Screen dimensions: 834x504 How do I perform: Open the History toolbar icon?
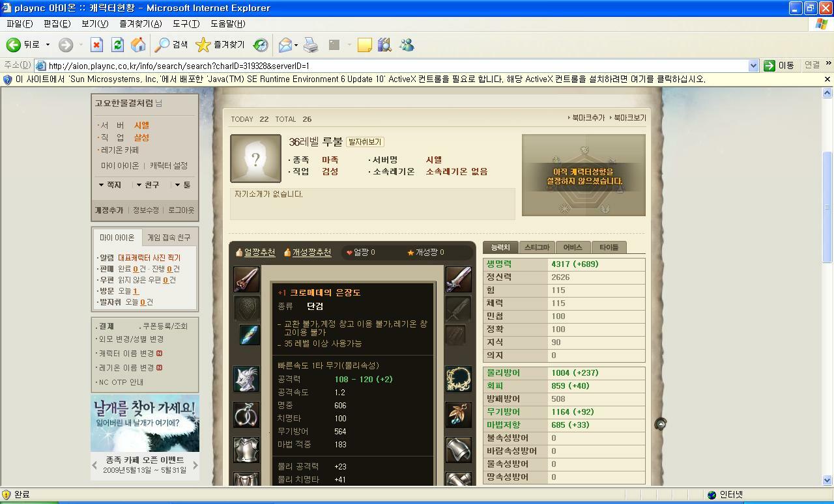[261, 45]
